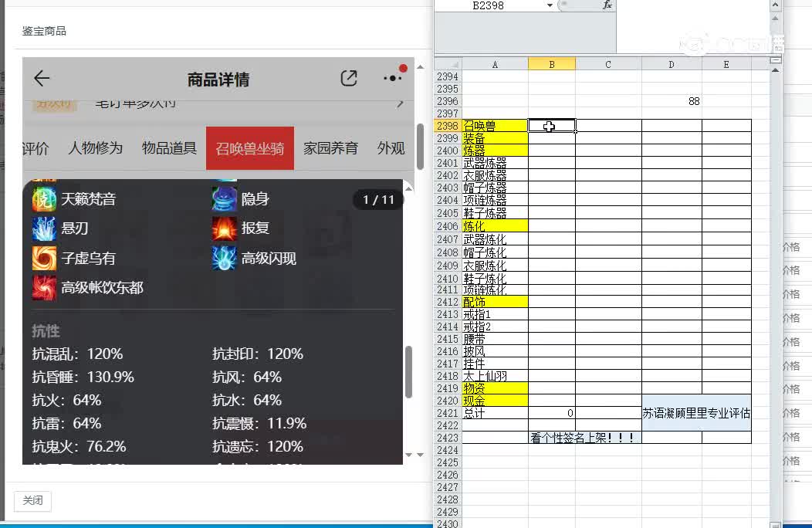Select the 鞋子炼器 cell

(x=495, y=212)
